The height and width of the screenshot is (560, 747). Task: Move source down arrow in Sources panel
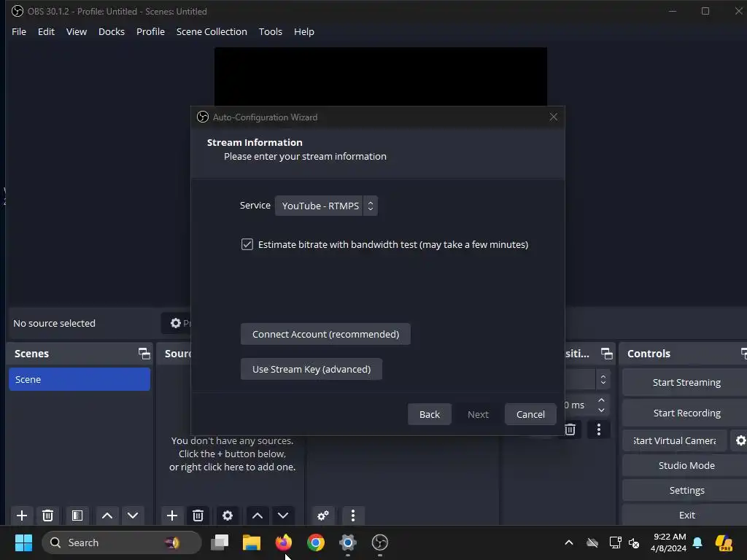pyautogui.click(x=283, y=516)
